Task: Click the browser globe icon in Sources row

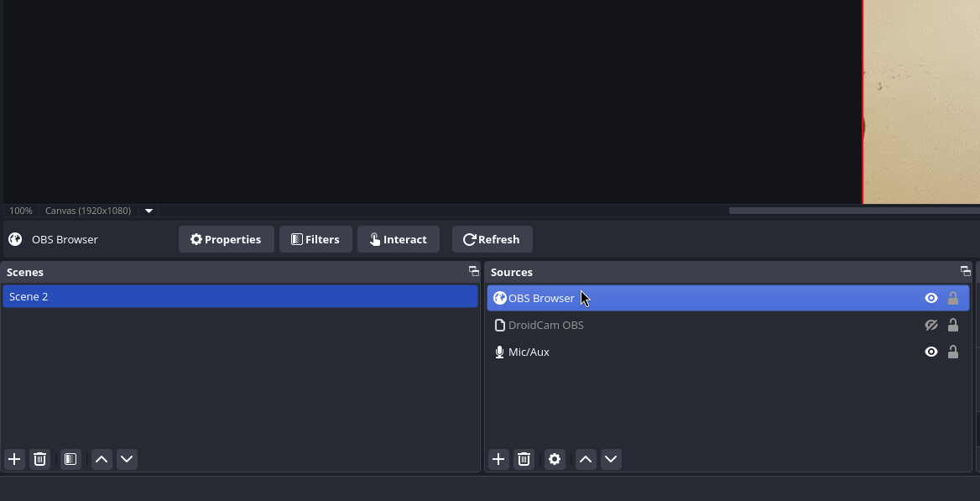Action: (500, 299)
